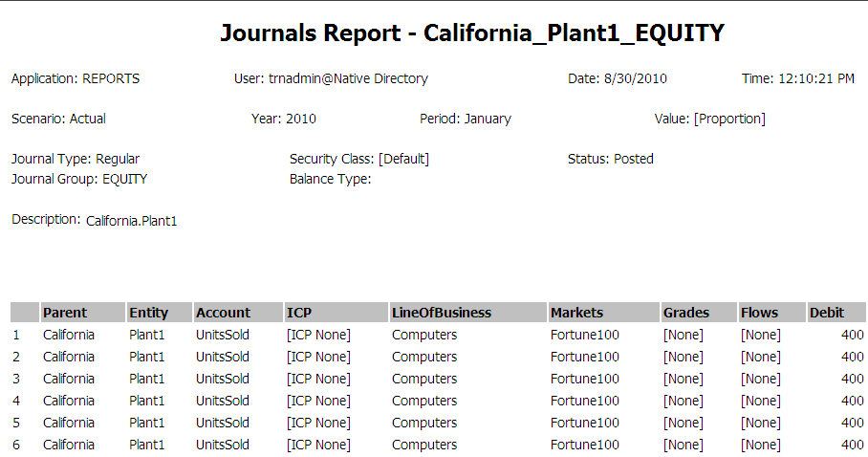This screenshot has width=868, height=457.
Task: Select the Status: Posted text
Action: tap(611, 159)
